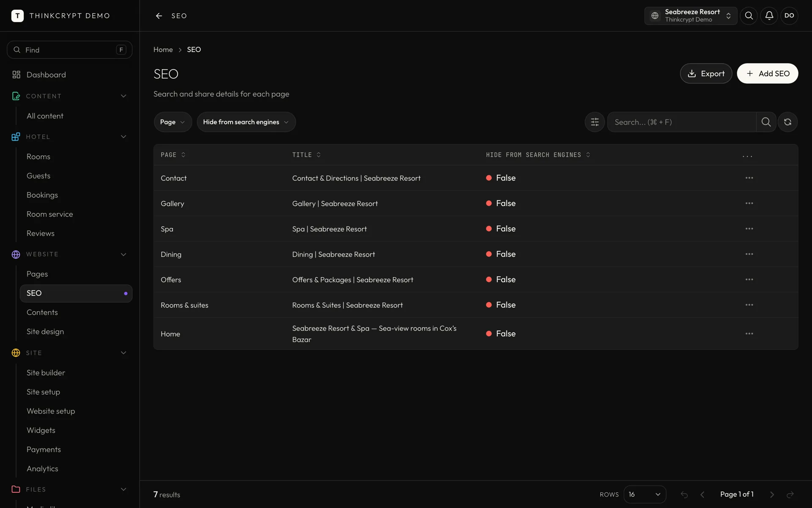Click the Home breadcrumb link
The image size is (812, 508).
[x=163, y=50]
